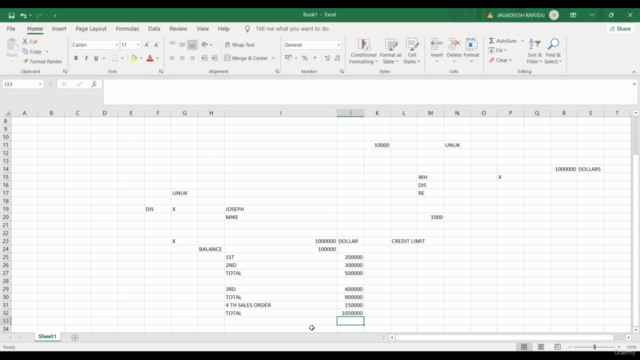Toggle Merge & Center
Image resolution: width=640 pixels, height=360 pixels.
[x=246, y=58]
